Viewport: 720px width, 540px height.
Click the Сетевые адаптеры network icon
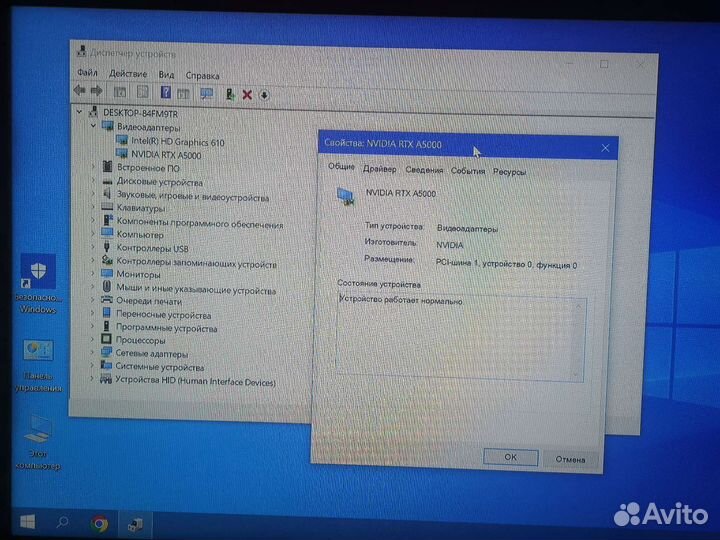(106, 353)
